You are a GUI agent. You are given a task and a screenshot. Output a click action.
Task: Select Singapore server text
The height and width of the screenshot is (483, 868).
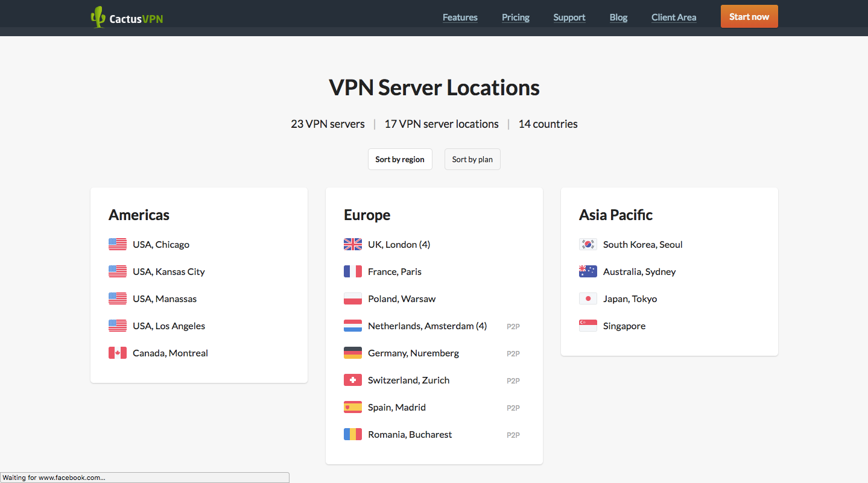624,326
